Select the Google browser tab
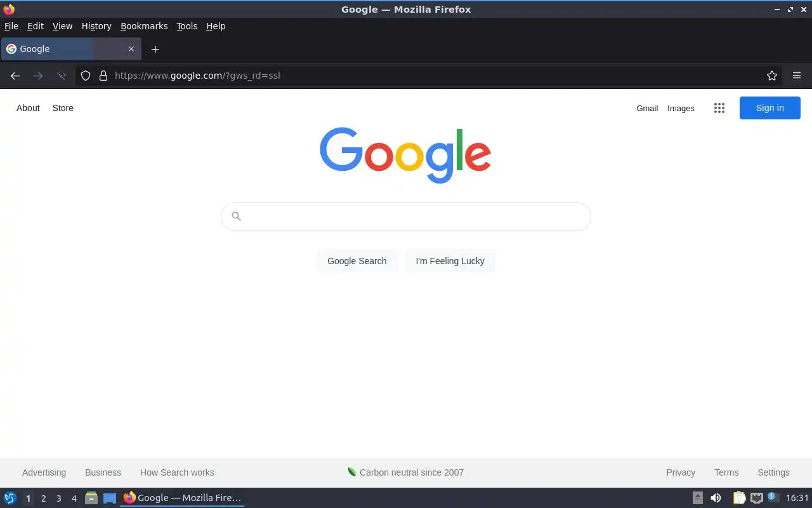Image resolution: width=812 pixels, height=508 pixels. [71, 49]
